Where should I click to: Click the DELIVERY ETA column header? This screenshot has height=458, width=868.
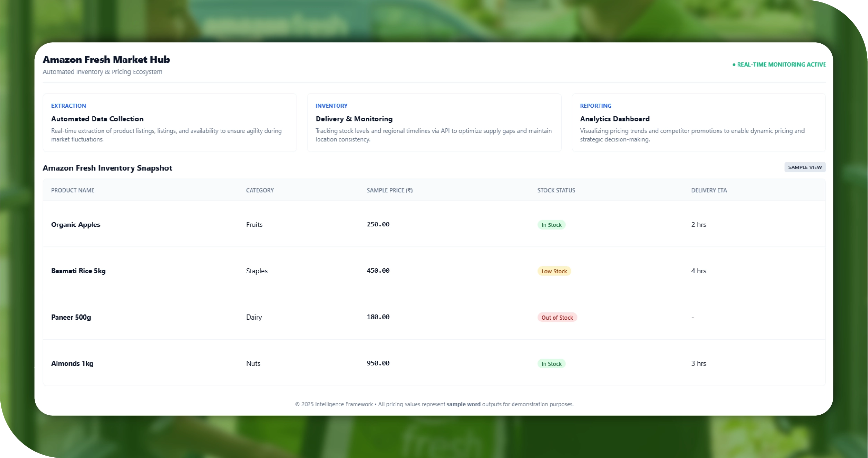[x=709, y=190]
